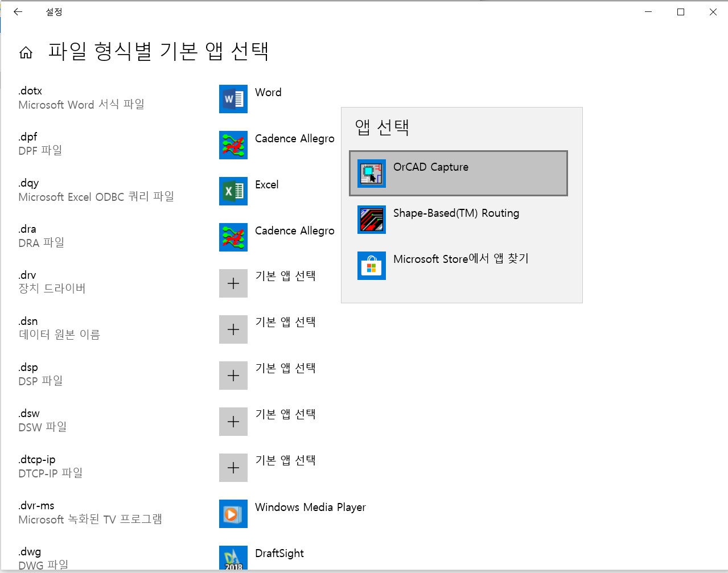Select OrCAD Capture as the default app

point(458,174)
